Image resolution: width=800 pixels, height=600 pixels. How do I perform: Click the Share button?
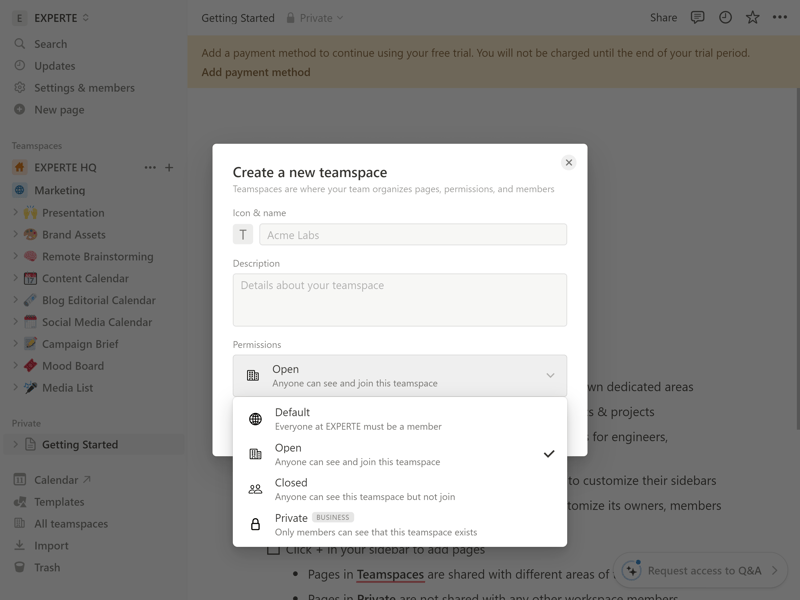[663, 17]
